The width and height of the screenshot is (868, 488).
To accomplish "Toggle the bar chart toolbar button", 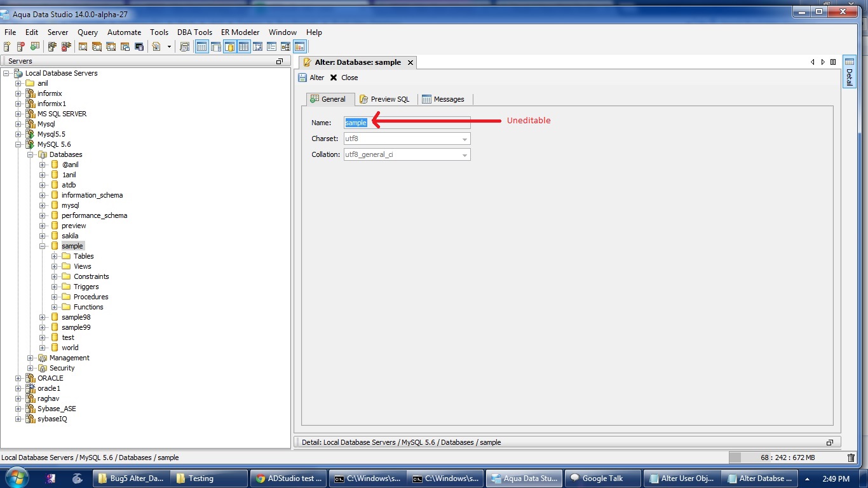I will coord(300,46).
